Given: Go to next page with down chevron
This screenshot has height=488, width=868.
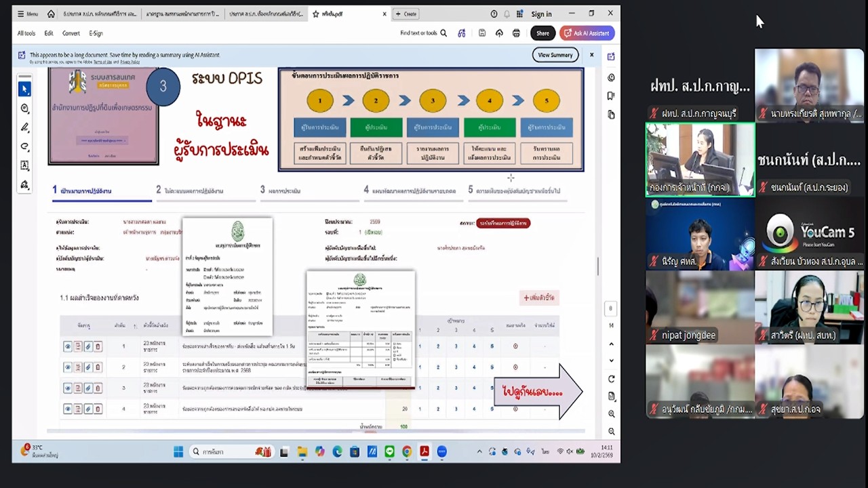Looking at the screenshot, I should point(611,361).
